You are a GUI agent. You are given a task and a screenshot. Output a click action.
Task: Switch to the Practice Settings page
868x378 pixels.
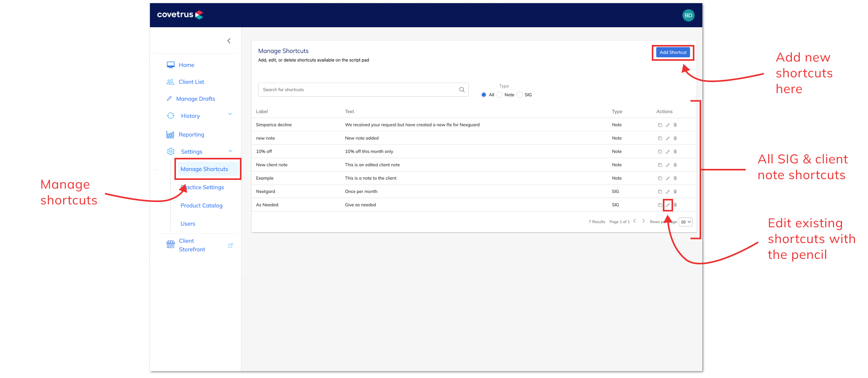coord(202,187)
